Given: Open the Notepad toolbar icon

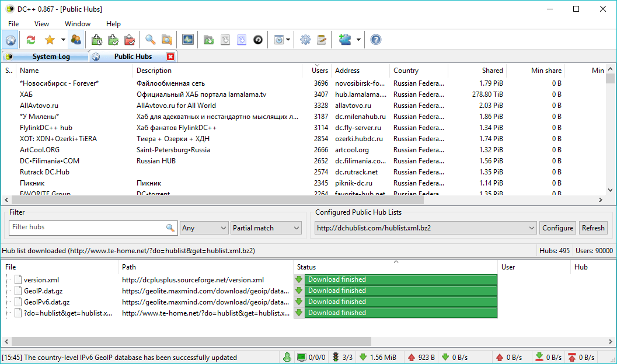Looking at the screenshot, I should [322, 39].
